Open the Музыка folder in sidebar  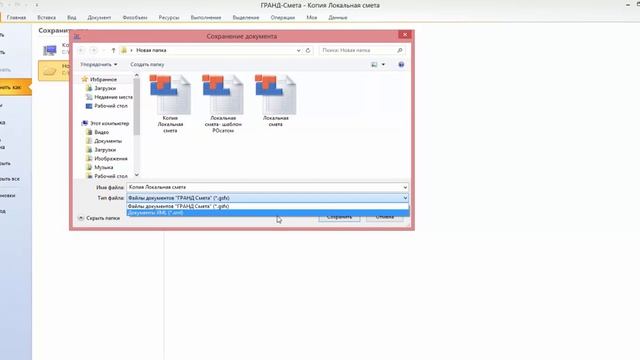(100, 167)
